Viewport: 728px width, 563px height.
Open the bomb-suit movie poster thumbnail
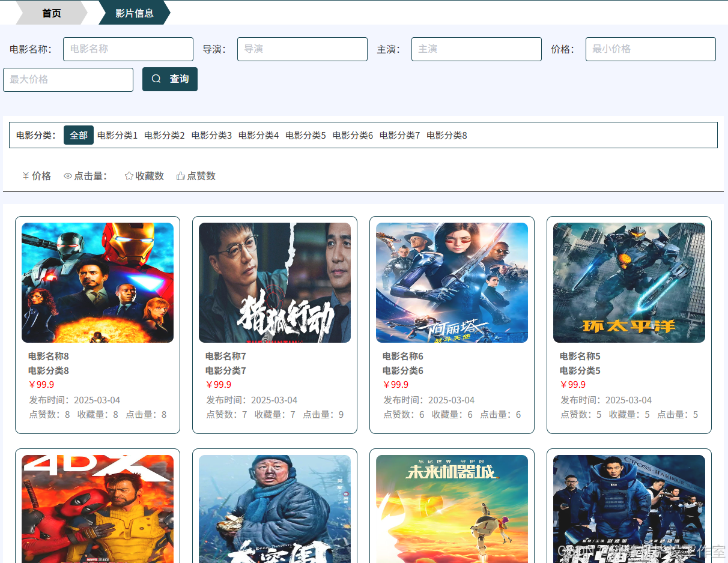point(629,509)
